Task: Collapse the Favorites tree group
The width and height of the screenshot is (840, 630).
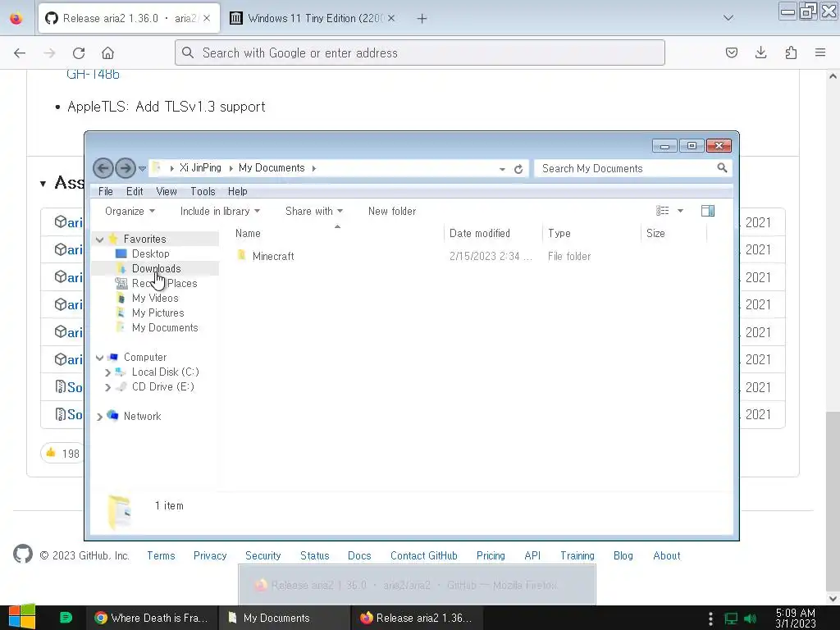Action: (99, 240)
